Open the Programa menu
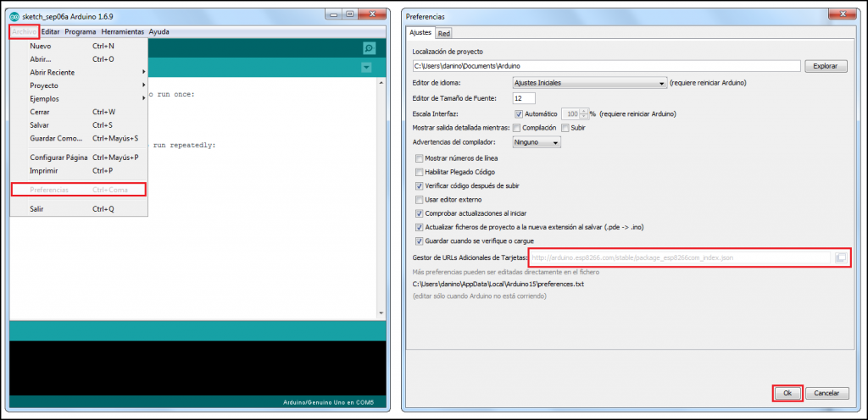The width and height of the screenshot is (868, 420). pyautogui.click(x=81, y=32)
